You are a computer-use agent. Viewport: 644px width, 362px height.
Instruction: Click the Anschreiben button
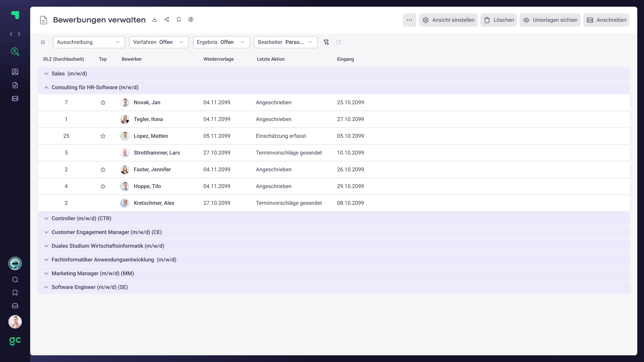pyautogui.click(x=606, y=20)
